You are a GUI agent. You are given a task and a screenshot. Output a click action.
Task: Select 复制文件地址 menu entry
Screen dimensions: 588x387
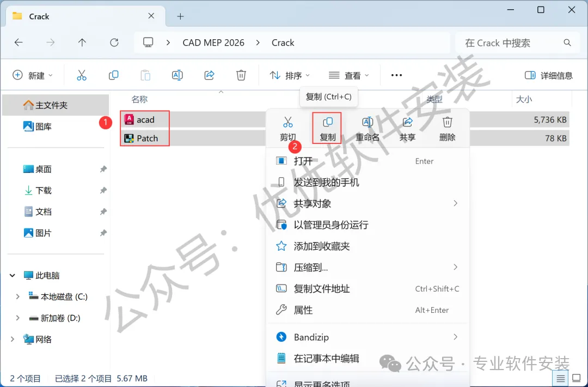(x=367, y=289)
